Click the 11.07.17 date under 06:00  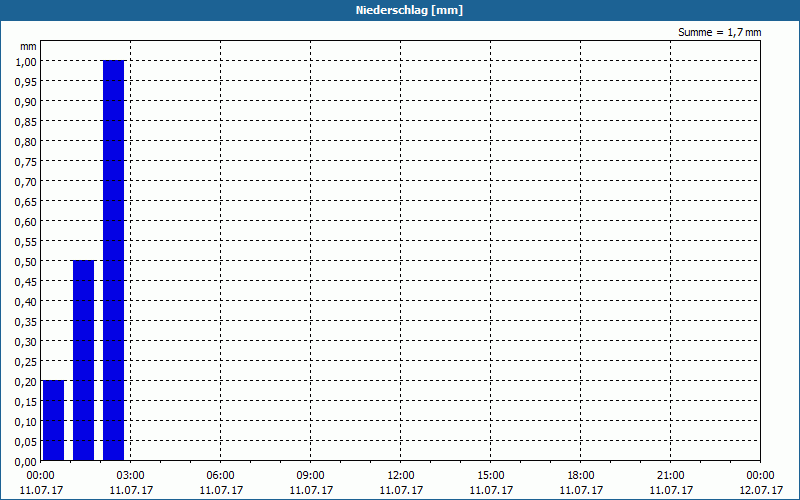click(221, 490)
